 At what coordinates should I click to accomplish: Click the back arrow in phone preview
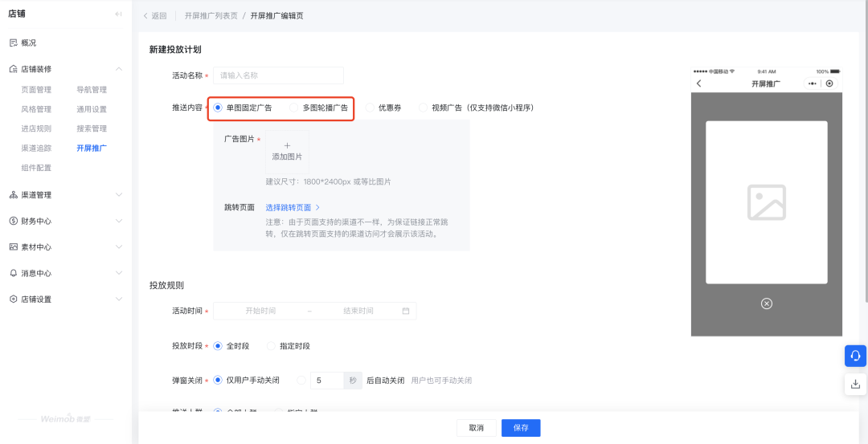point(698,84)
